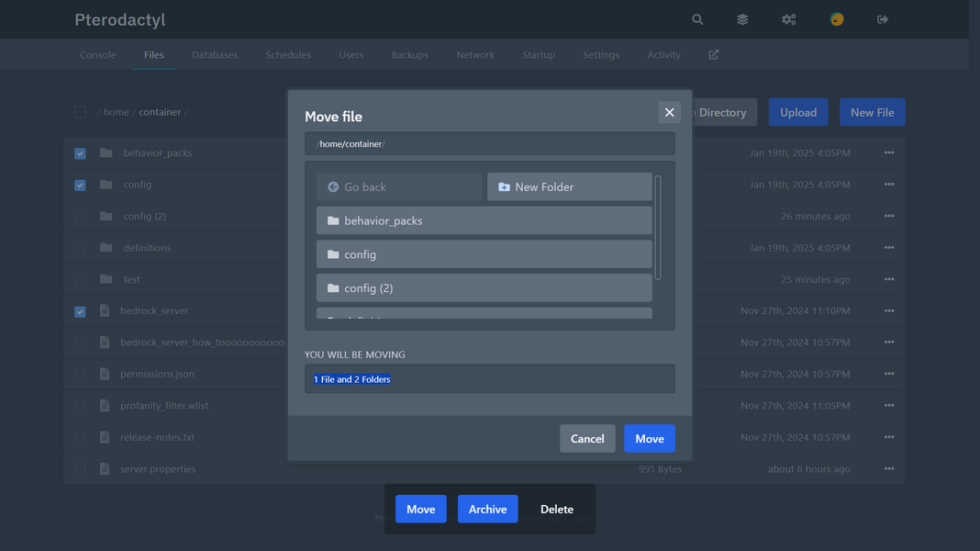This screenshot has width=980, height=551.
Task: Click the sign out icon
Action: pos(883,19)
